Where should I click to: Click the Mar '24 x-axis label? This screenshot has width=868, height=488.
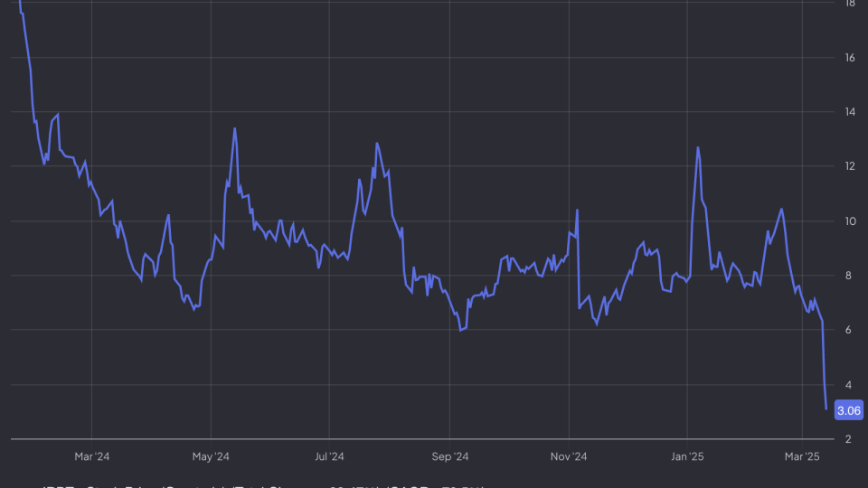click(91, 456)
